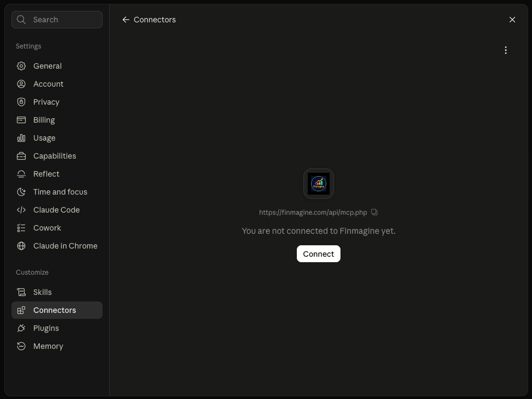Connect to Finmagine

pos(318,253)
